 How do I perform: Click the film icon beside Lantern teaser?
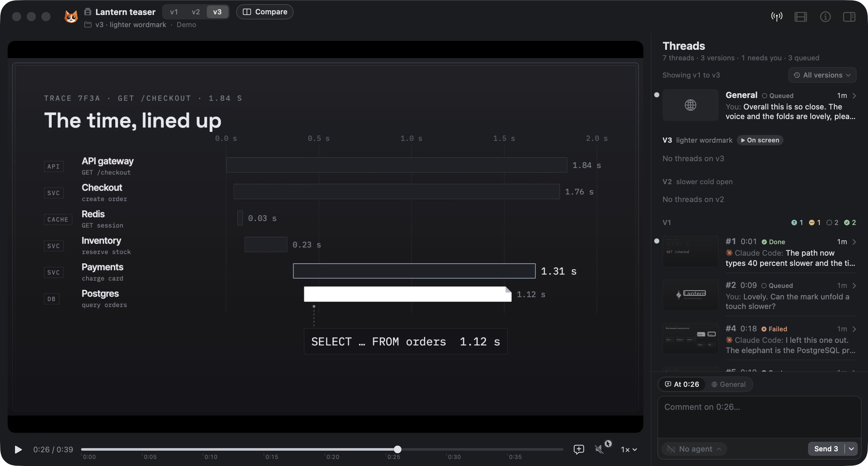pos(88,12)
